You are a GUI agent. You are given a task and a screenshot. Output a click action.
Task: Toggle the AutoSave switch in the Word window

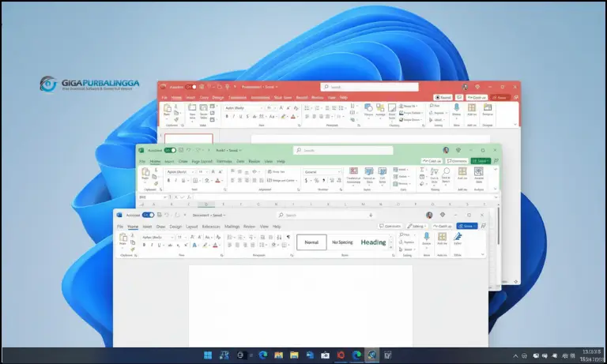[148, 215]
